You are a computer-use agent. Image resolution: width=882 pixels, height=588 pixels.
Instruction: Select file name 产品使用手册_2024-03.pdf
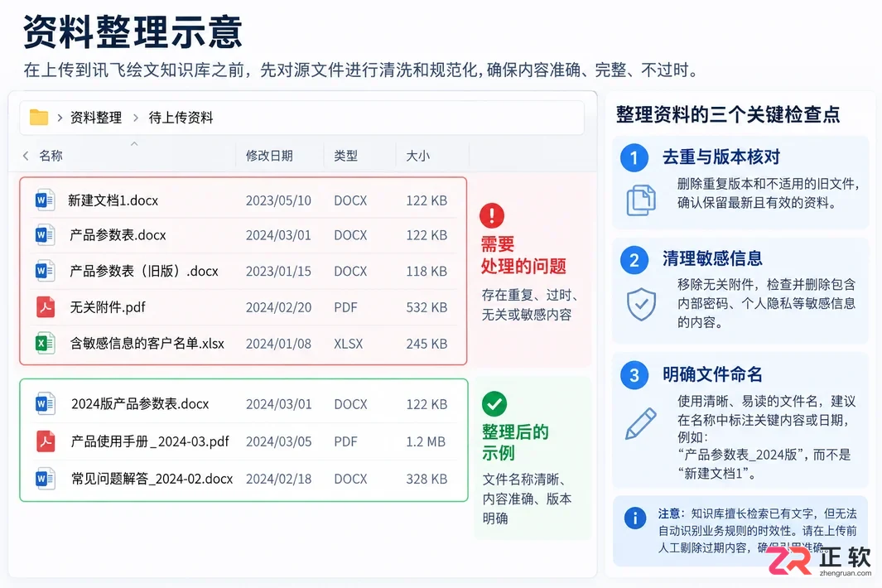150,441
